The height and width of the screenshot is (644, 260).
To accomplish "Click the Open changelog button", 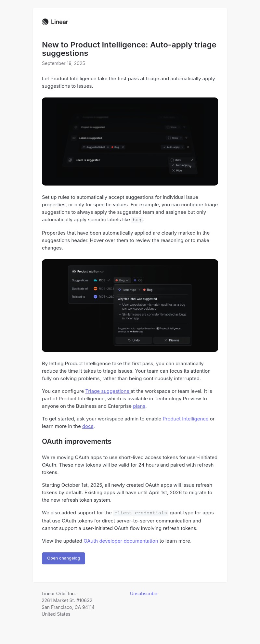I will click(63, 558).
